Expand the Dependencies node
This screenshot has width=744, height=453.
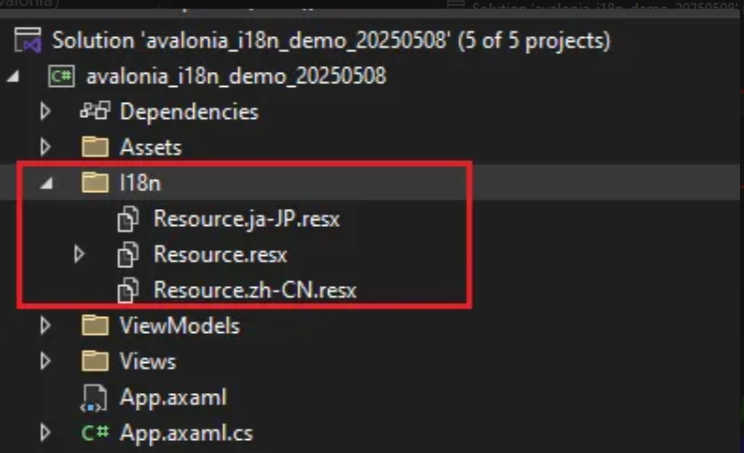(x=45, y=111)
